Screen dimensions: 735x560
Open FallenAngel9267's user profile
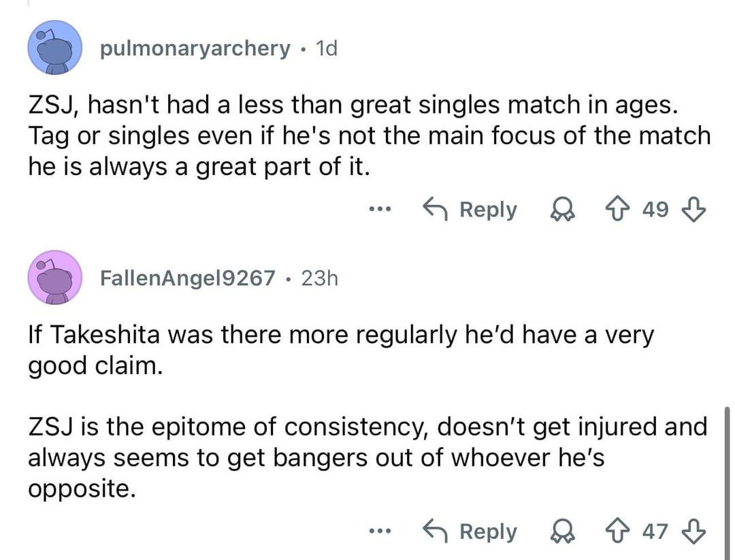pyautogui.click(x=188, y=278)
